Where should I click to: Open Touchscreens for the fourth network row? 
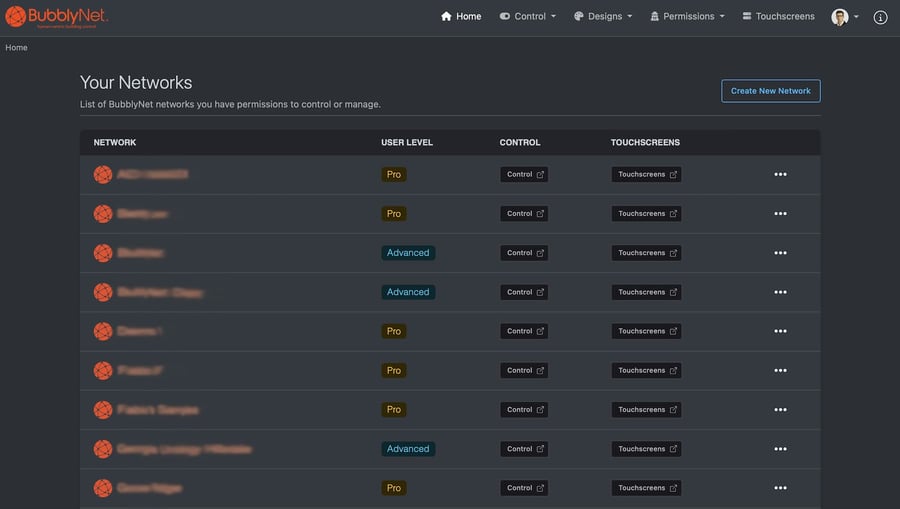point(646,292)
